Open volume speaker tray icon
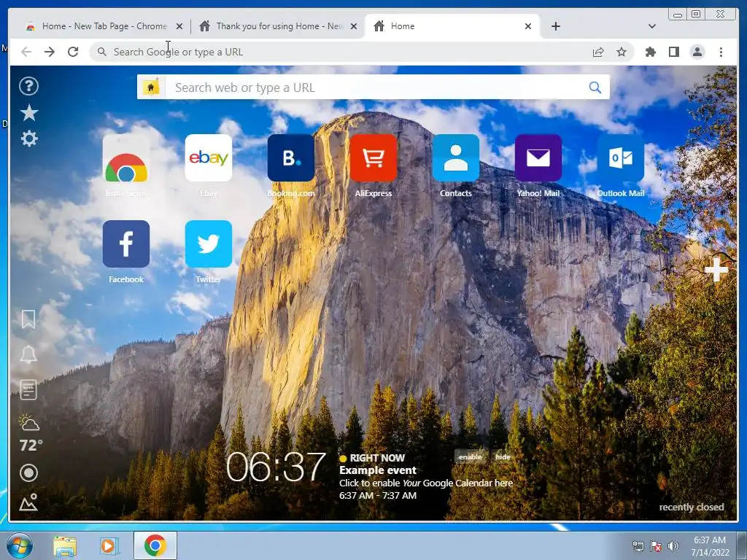 (x=673, y=546)
